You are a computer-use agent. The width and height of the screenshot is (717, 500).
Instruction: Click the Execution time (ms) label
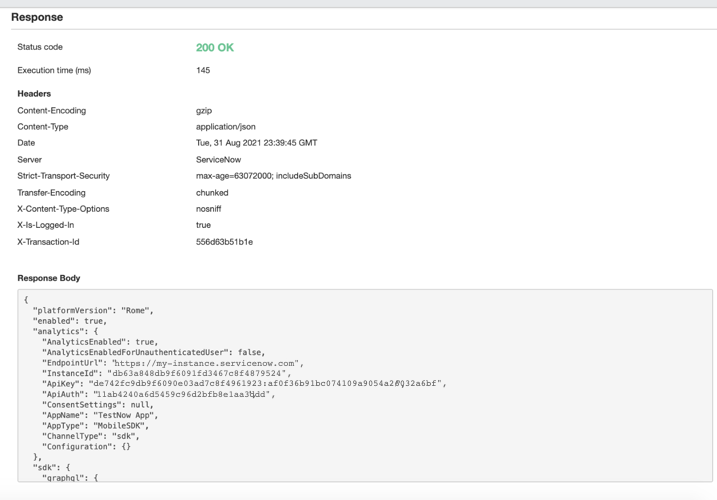click(x=54, y=70)
